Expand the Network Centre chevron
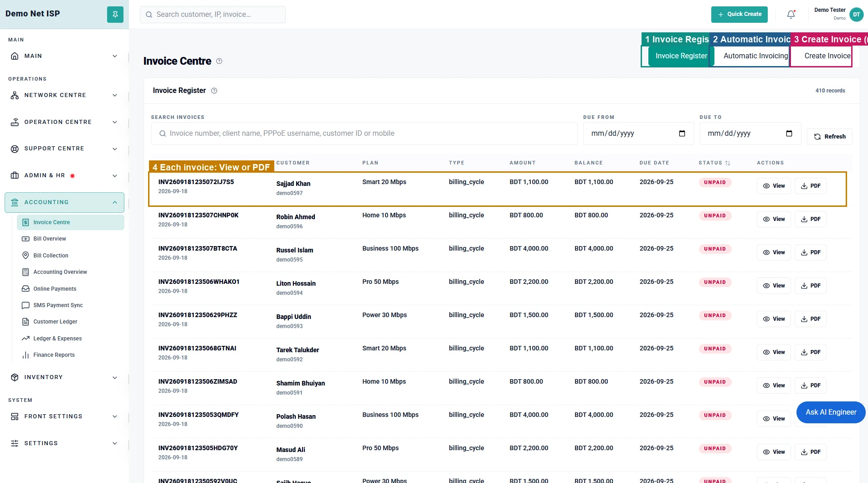The width and height of the screenshot is (868, 483). [115, 95]
